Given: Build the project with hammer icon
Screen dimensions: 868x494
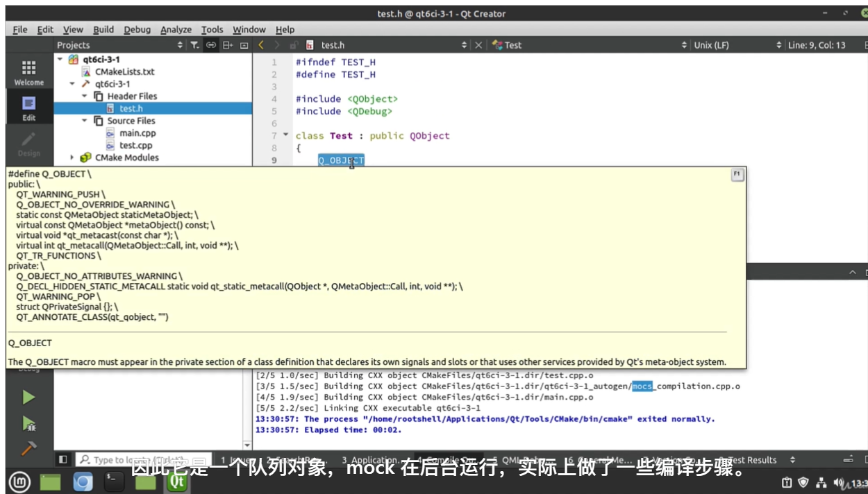Looking at the screenshot, I should tap(28, 449).
